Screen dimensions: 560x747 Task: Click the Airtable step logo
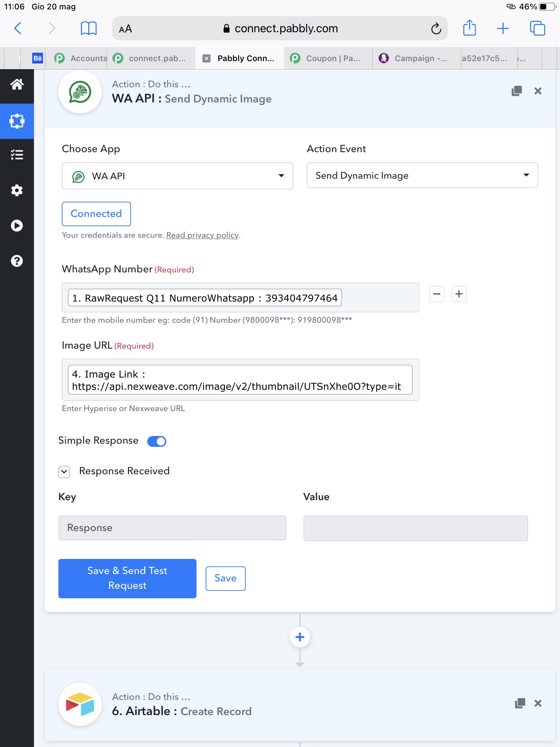click(x=80, y=704)
